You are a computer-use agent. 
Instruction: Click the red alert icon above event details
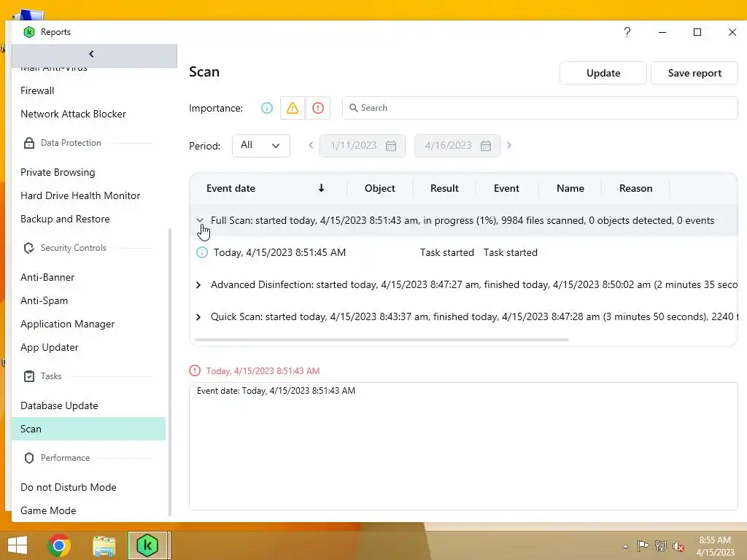click(194, 370)
